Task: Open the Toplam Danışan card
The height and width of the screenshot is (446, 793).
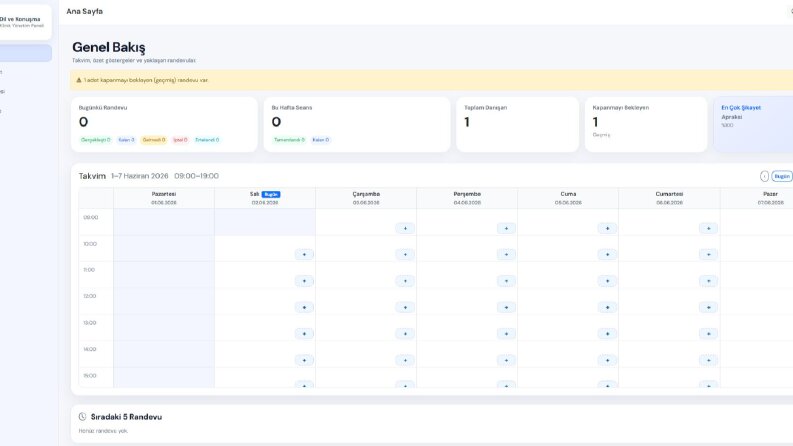Action: pyautogui.click(x=517, y=124)
